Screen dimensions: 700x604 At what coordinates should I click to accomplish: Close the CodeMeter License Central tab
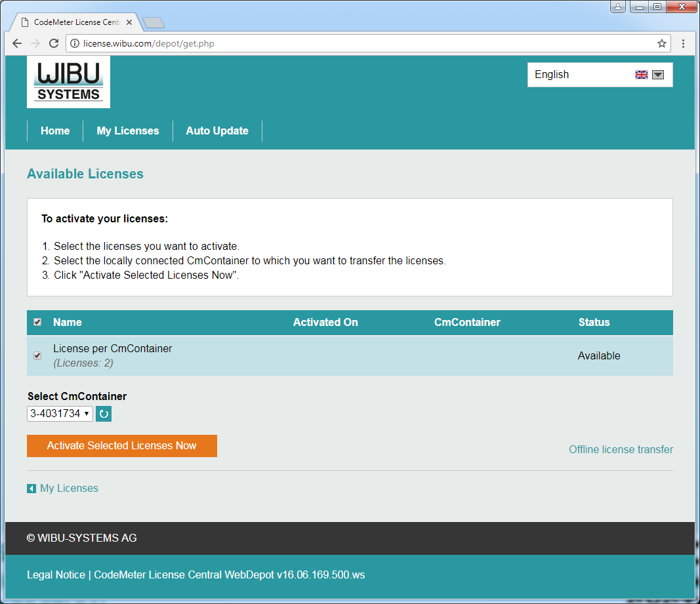pos(129,22)
